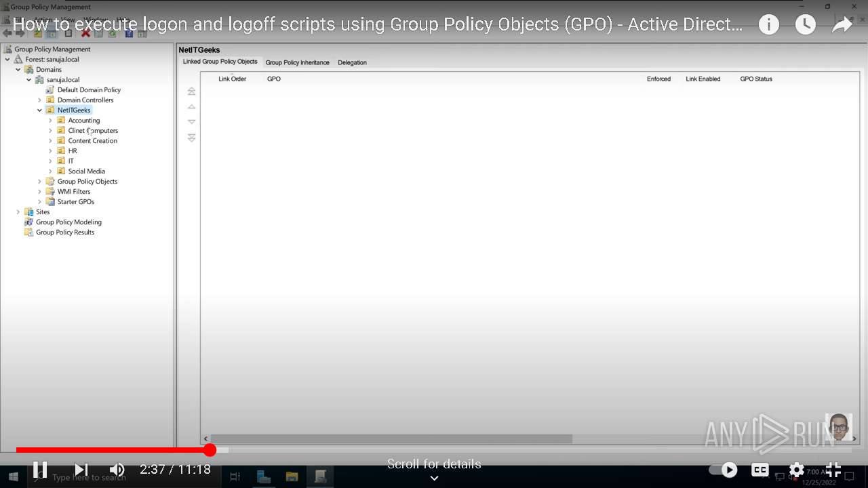
Task: Click the channel avatar watermark
Action: point(839,427)
